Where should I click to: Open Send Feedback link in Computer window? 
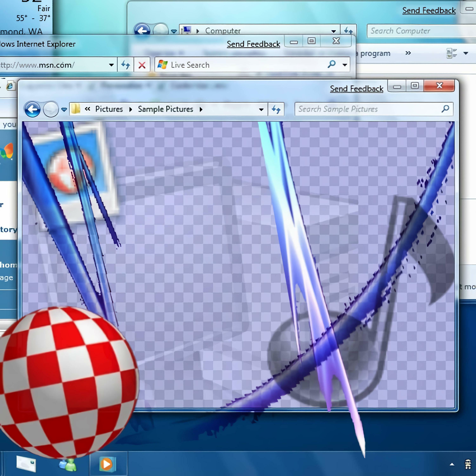(429, 11)
